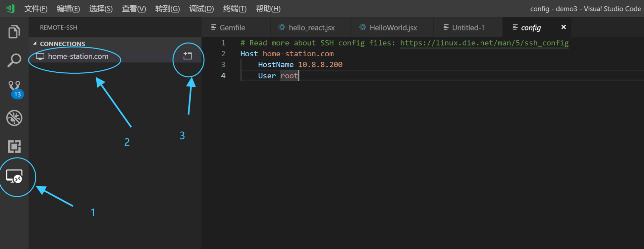Click home-station.com value in the editor
Viewport: 644px width, 249px height.
point(298,54)
